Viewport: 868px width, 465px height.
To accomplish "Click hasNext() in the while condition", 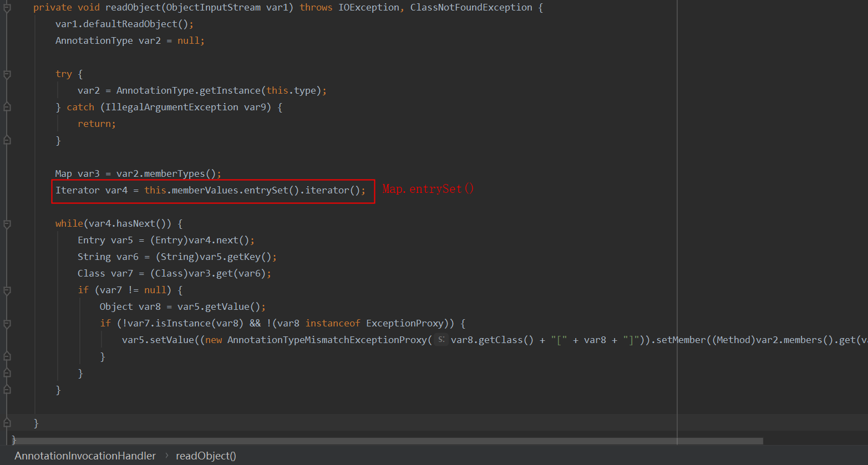I will (x=141, y=223).
